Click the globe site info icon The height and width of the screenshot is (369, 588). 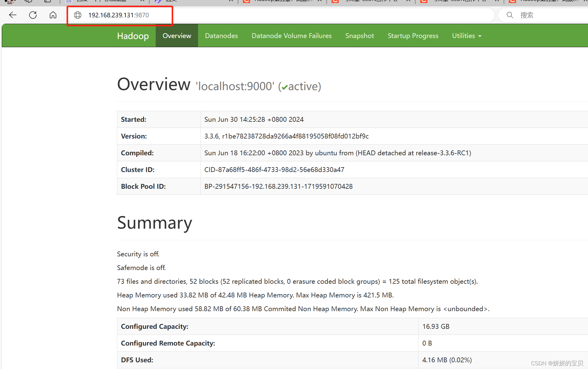(x=78, y=15)
